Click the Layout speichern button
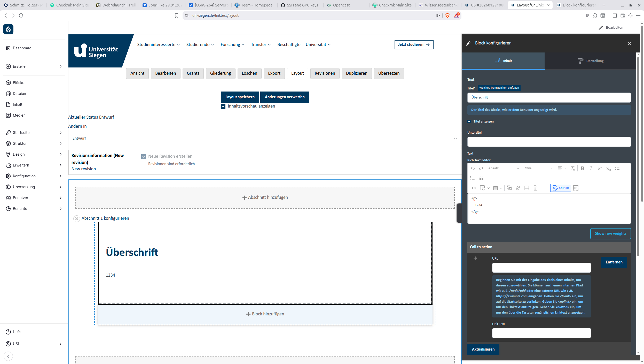 point(240,97)
